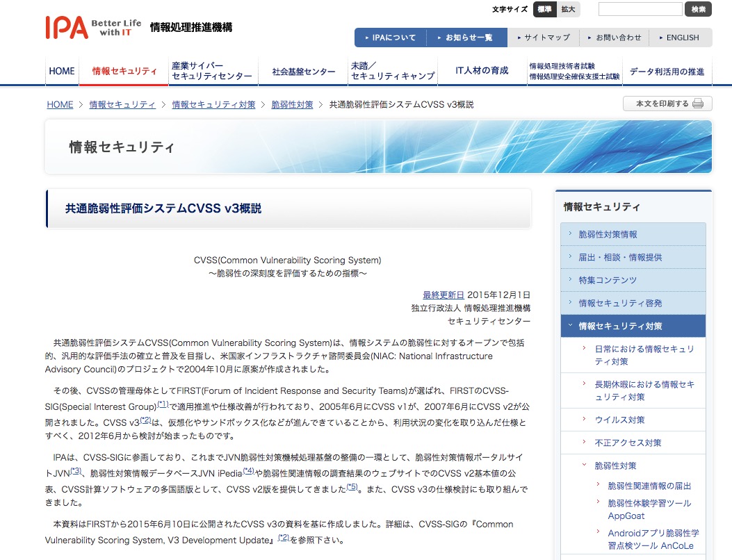Expand the ウイルス対策 sidebar item
732x560 pixels.
[x=619, y=420]
